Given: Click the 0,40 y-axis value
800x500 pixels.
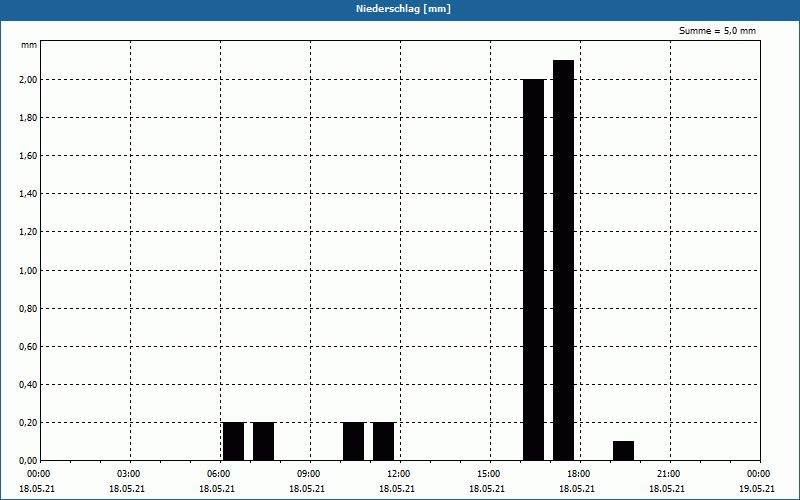Looking at the screenshot, I should 28,385.
